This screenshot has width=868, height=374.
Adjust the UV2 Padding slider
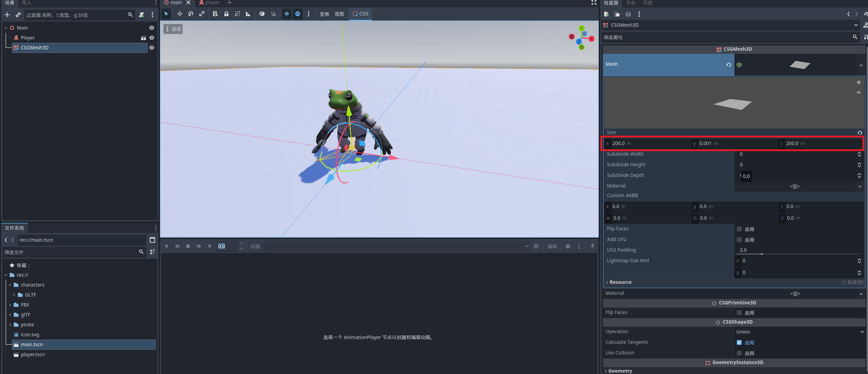point(761,254)
